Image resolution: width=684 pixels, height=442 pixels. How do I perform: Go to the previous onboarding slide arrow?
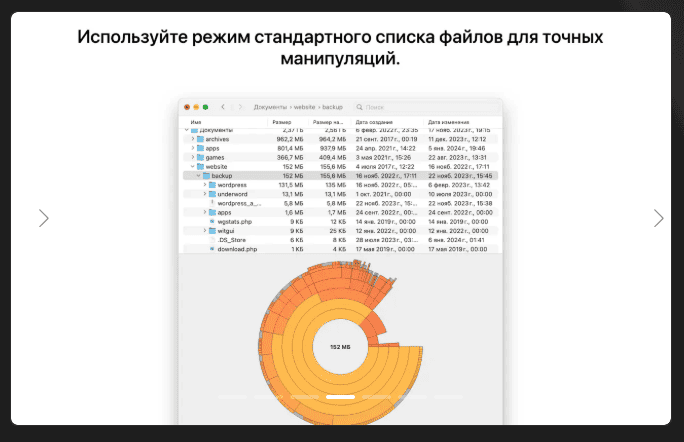pos(44,218)
